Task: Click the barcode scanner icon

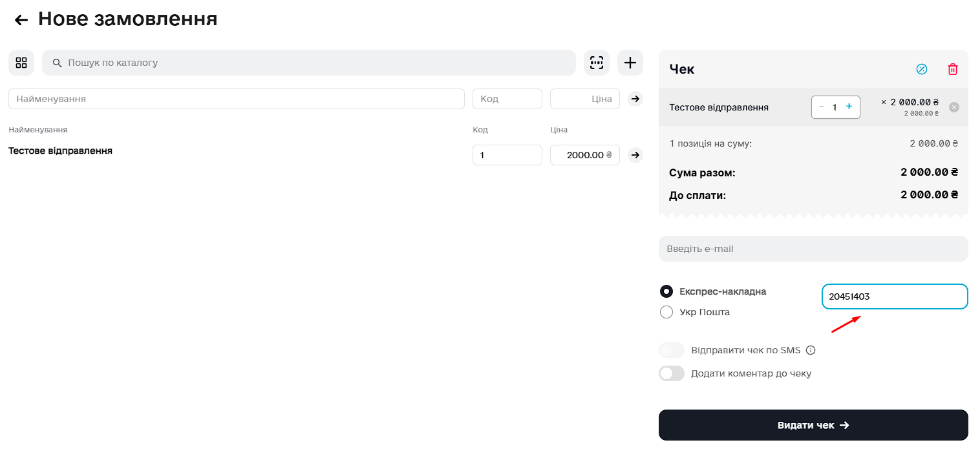Action: pyautogui.click(x=596, y=63)
